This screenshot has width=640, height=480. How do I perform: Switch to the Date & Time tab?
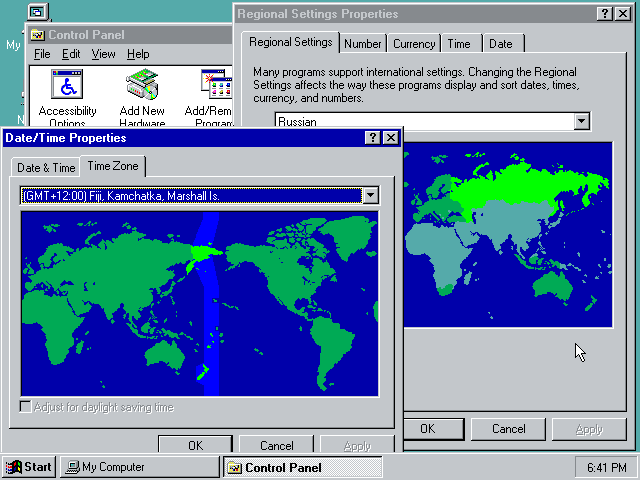pyautogui.click(x=46, y=168)
